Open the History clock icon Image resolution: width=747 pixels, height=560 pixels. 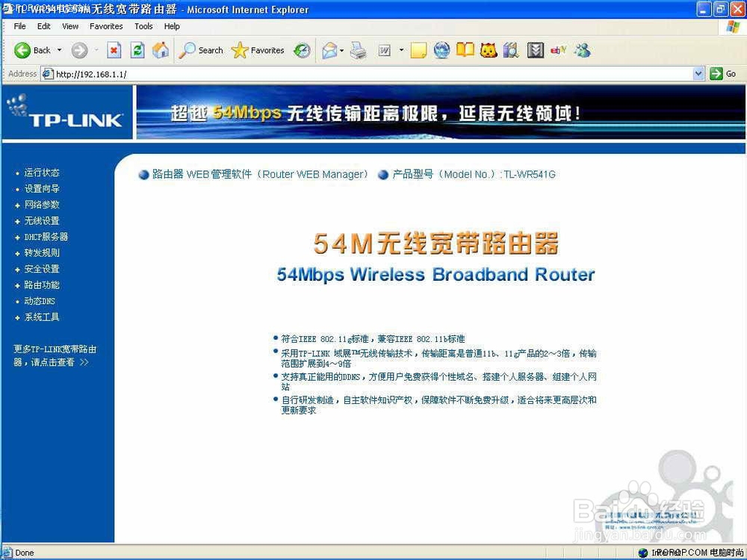tap(302, 50)
